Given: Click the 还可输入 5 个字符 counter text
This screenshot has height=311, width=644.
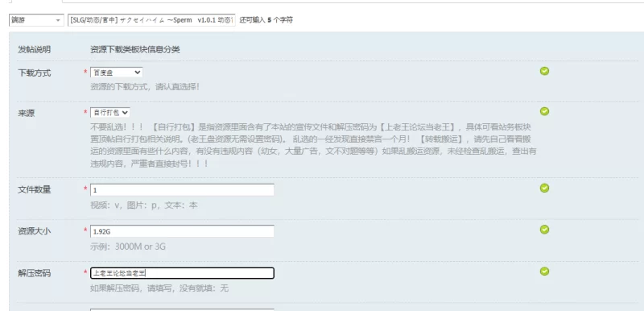Looking at the screenshot, I should click(266, 20).
